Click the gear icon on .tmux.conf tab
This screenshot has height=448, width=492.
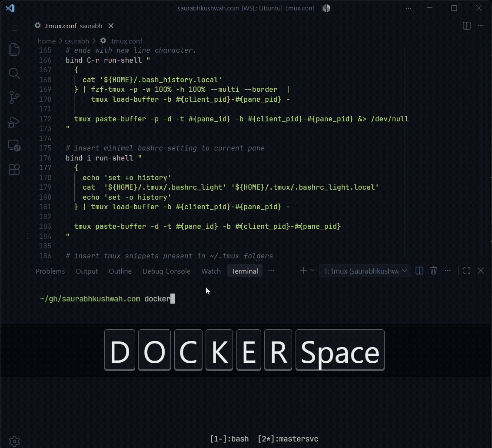(38, 25)
